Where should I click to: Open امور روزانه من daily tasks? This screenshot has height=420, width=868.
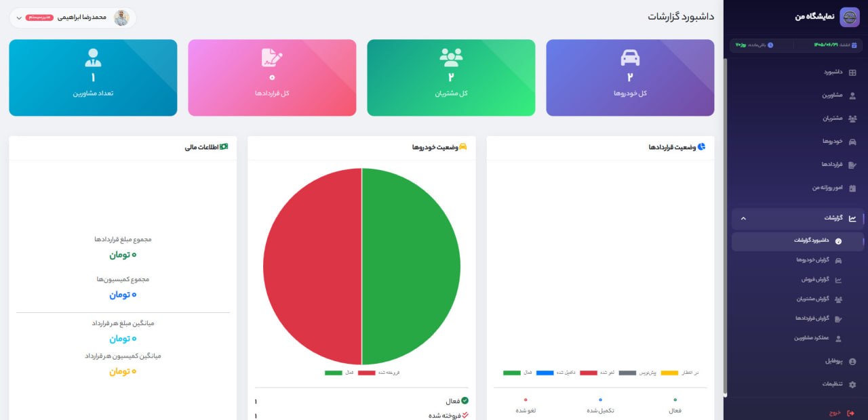point(797,188)
